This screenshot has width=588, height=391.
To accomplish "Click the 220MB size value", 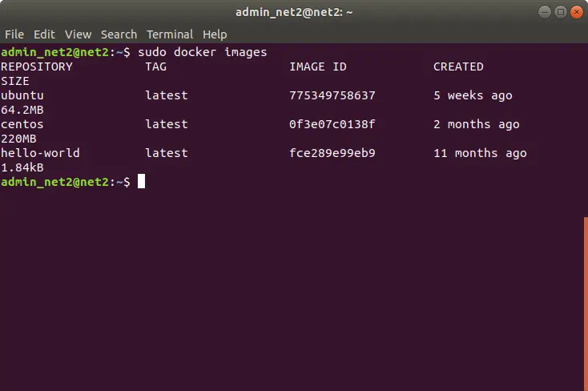I will click(18, 139).
